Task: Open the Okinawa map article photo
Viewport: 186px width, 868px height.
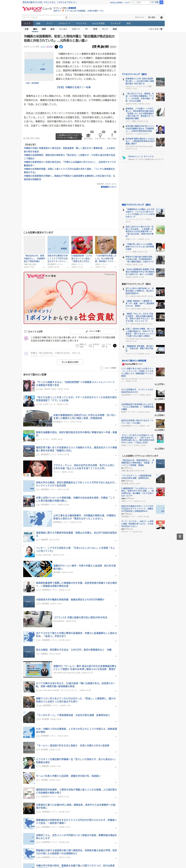Action: pos(39,66)
